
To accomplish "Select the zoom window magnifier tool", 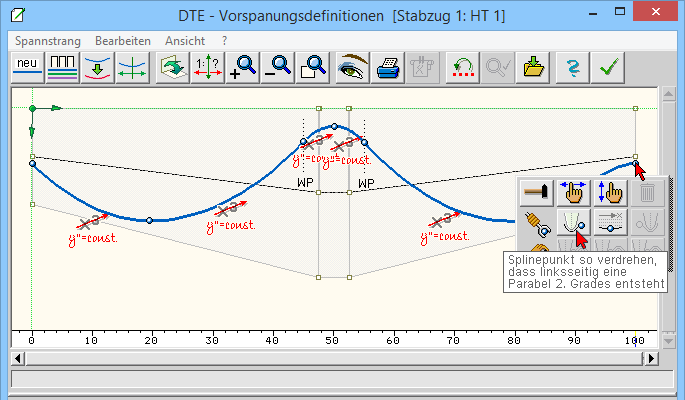I will (314, 68).
